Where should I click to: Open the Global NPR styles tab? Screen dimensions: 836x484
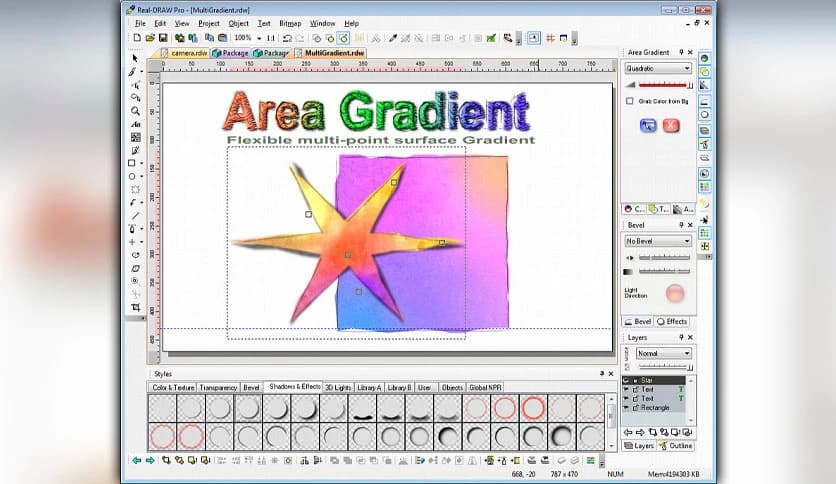485,388
